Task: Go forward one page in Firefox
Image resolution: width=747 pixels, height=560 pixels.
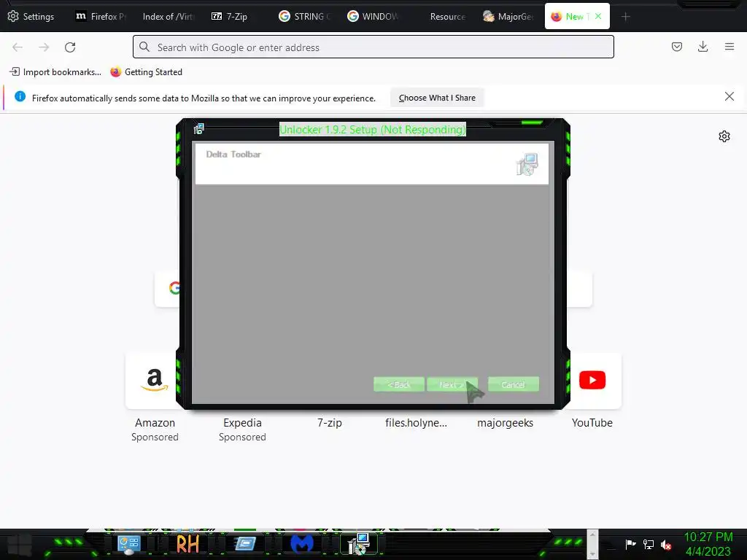Action: click(x=44, y=47)
